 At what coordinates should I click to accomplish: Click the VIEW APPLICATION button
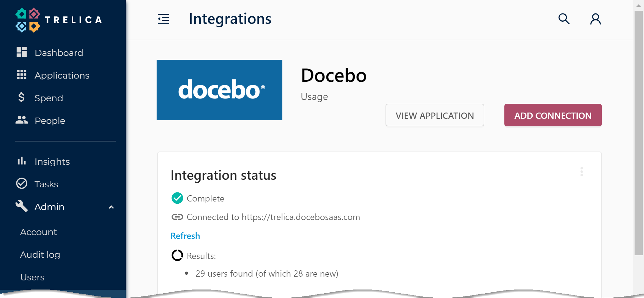pyautogui.click(x=435, y=115)
